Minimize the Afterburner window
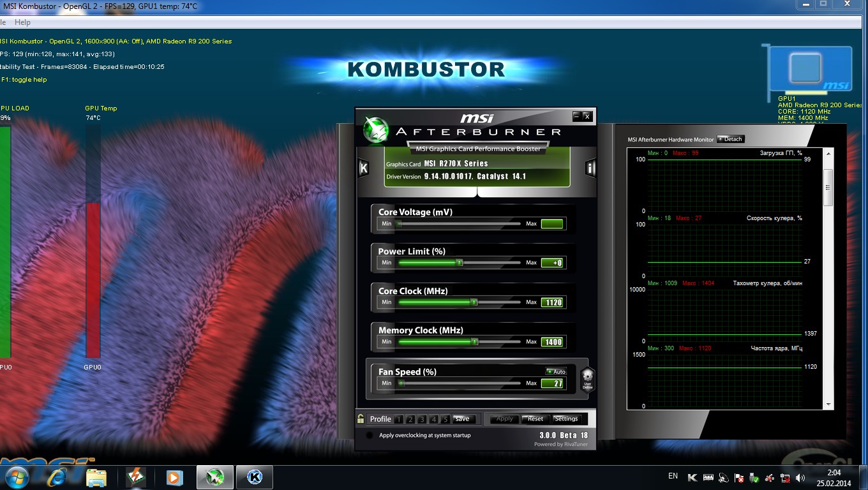The image size is (868, 490). (x=576, y=116)
